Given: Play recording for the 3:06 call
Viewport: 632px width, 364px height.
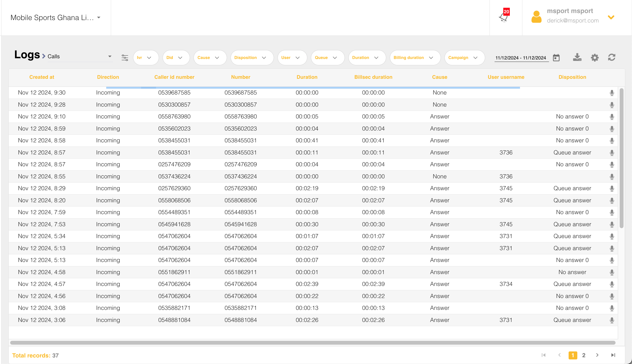Looking at the screenshot, I should pos(612,320).
